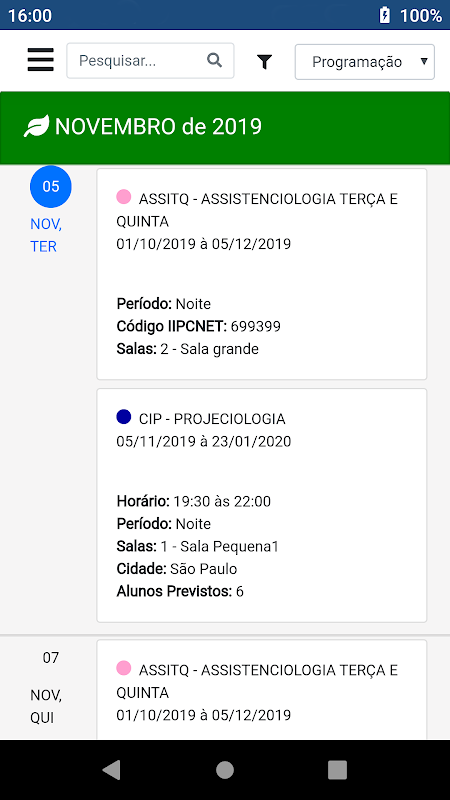Tap the battery icon in the status bar

[x=385, y=15]
